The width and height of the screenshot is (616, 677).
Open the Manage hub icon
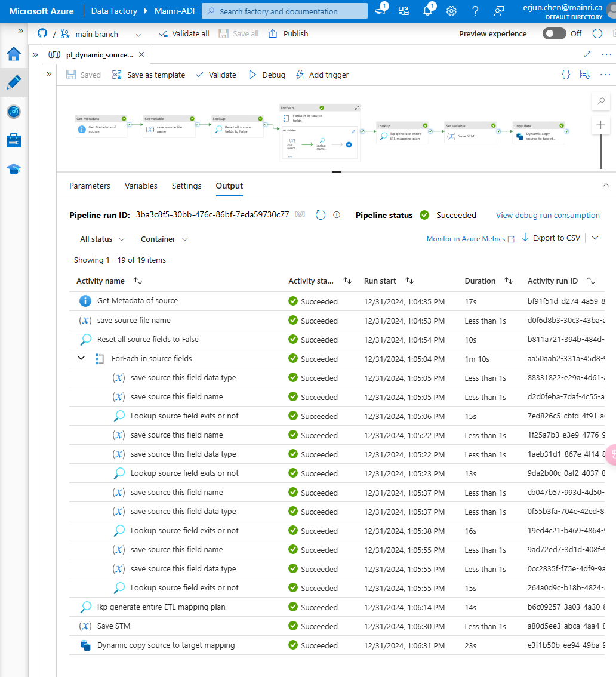[x=13, y=139]
